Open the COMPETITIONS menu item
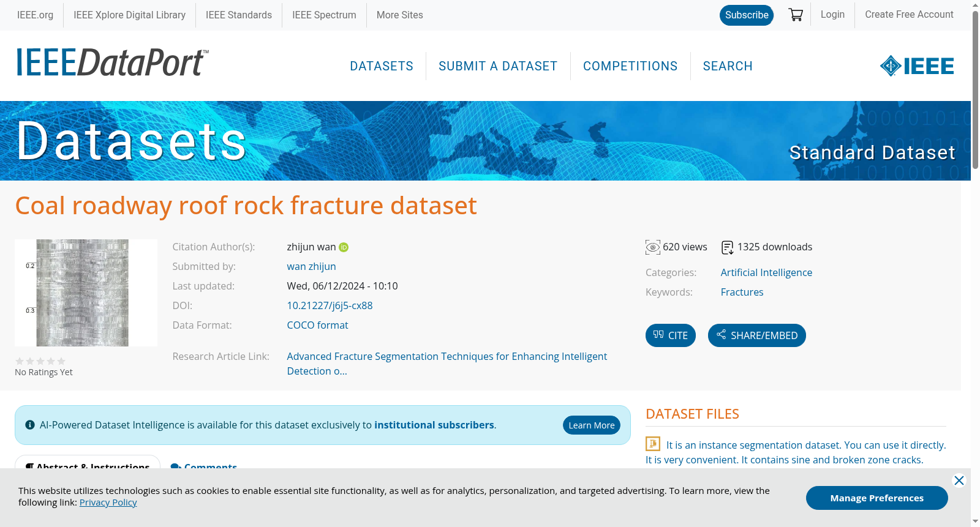 point(630,66)
